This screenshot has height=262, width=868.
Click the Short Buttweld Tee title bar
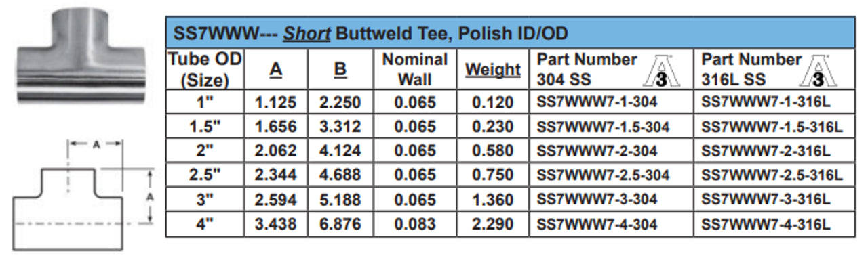click(x=510, y=32)
